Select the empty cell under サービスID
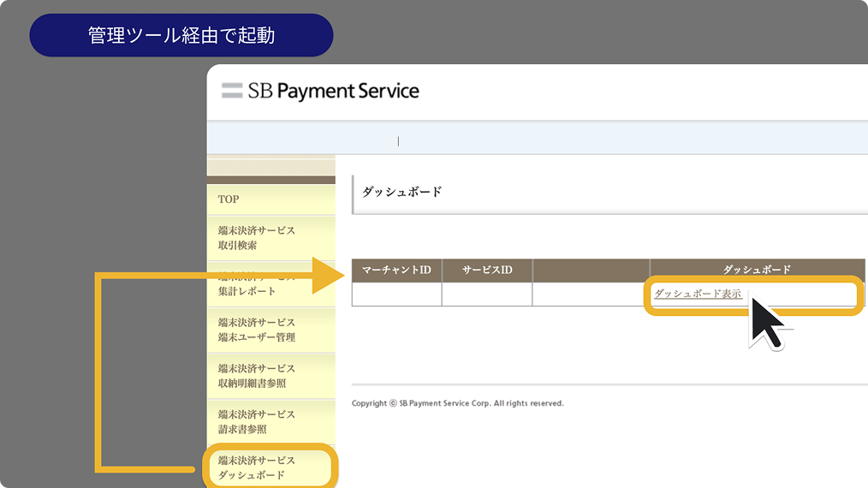The width and height of the screenshot is (868, 488). (487, 295)
